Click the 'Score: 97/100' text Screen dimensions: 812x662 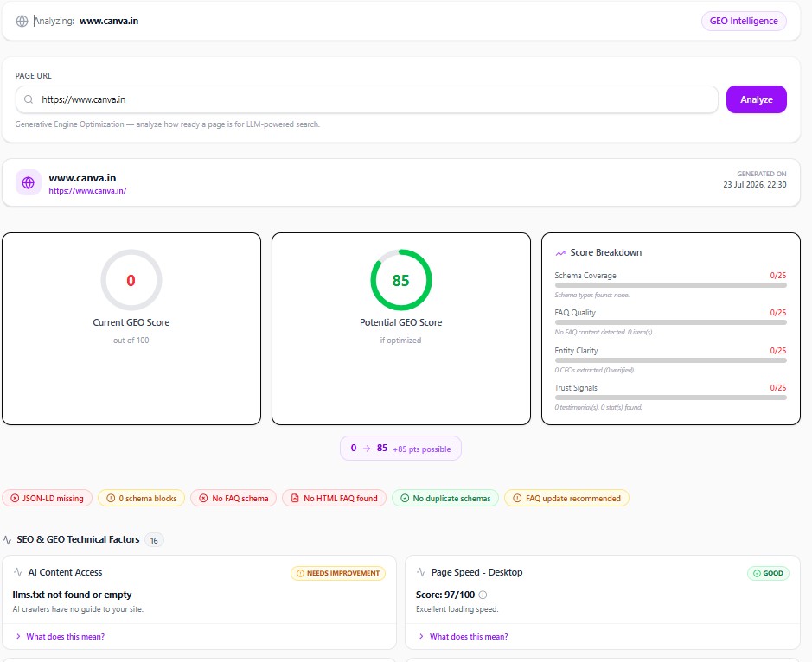(x=444, y=595)
